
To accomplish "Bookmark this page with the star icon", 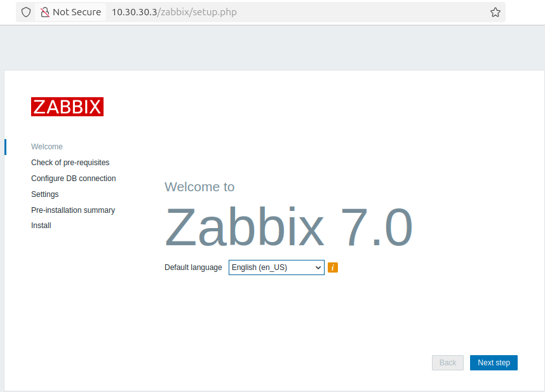I will (x=495, y=12).
